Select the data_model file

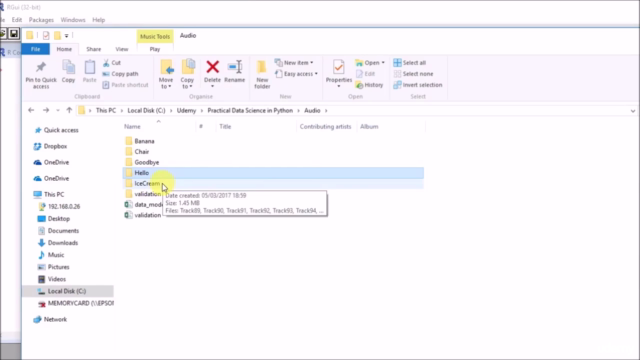point(148,204)
